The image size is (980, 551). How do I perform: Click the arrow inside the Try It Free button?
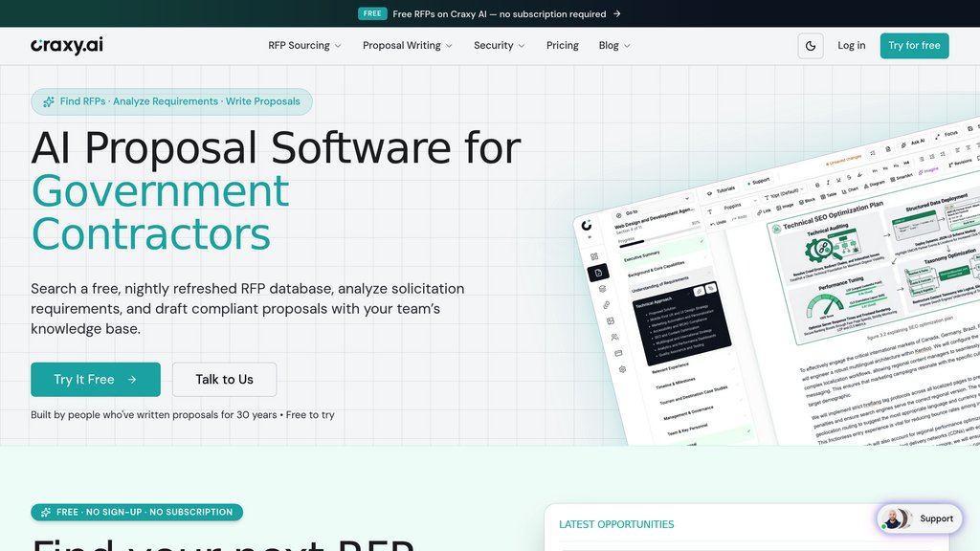(x=132, y=379)
